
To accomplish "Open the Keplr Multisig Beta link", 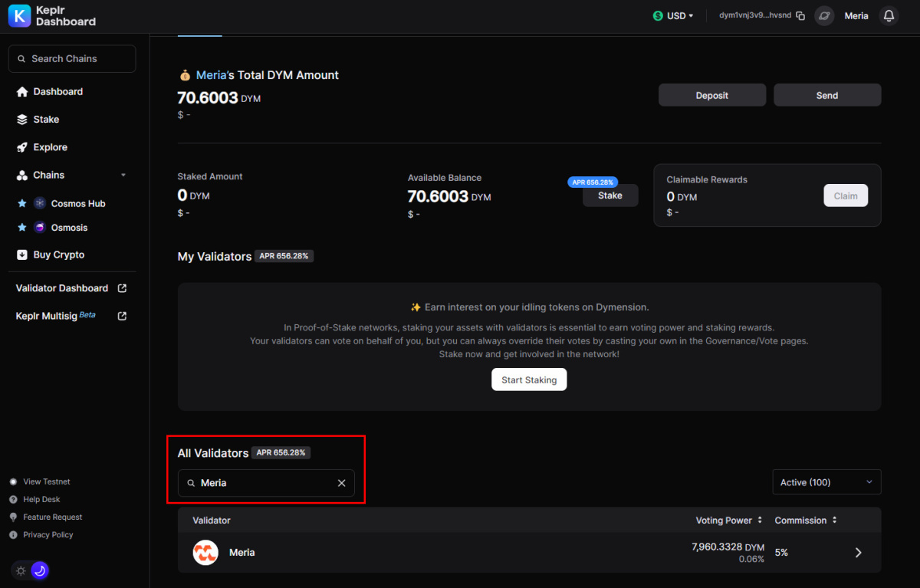I will tap(71, 316).
